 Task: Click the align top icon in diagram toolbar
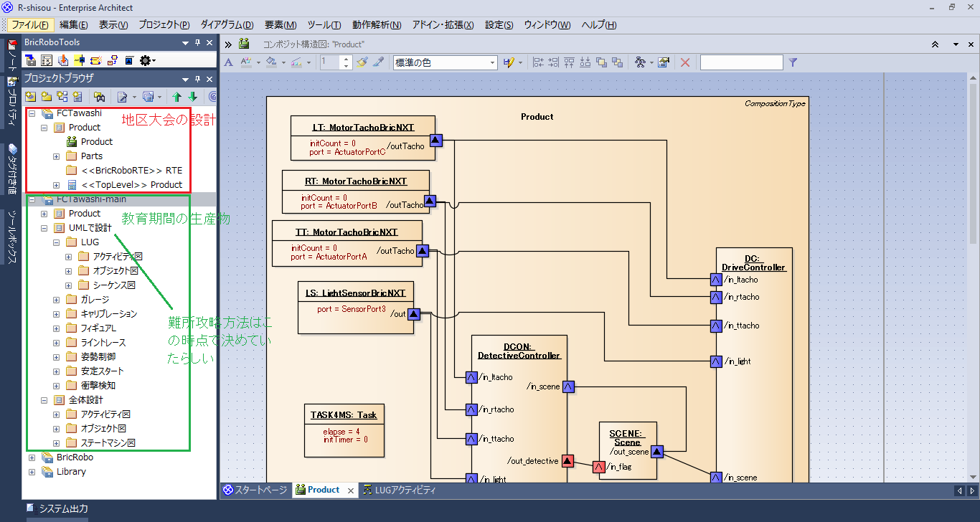point(569,62)
